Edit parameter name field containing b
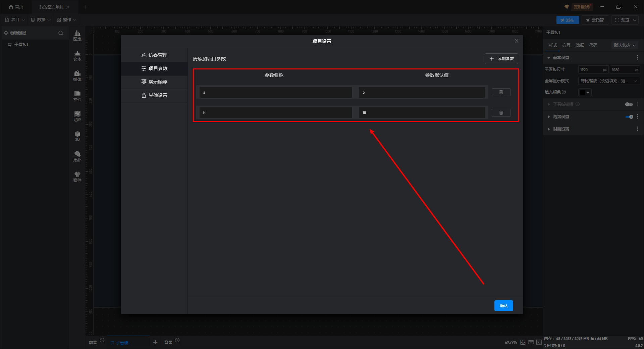 276,113
